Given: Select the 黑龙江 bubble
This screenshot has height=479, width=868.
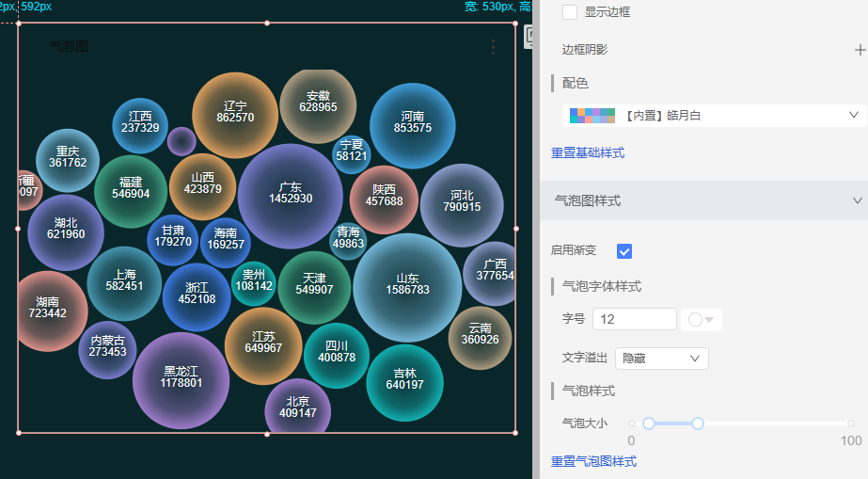Looking at the screenshot, I should 181,377.
